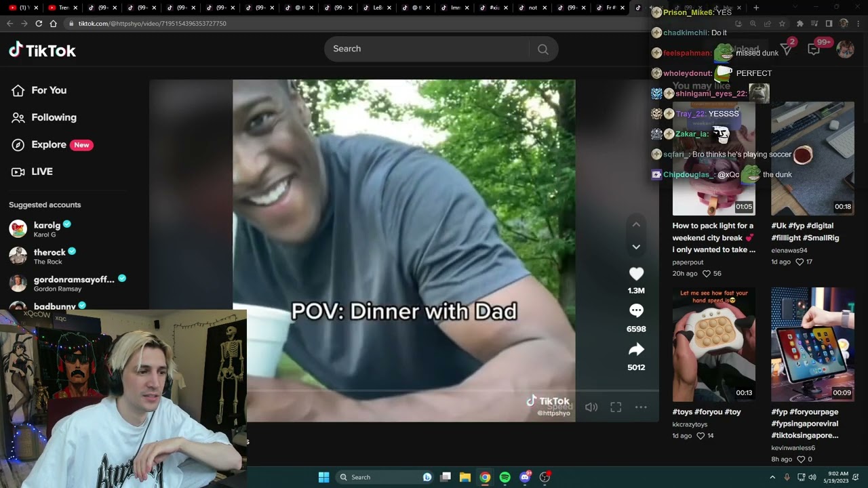Open the video comments icon

click(636, 310)
